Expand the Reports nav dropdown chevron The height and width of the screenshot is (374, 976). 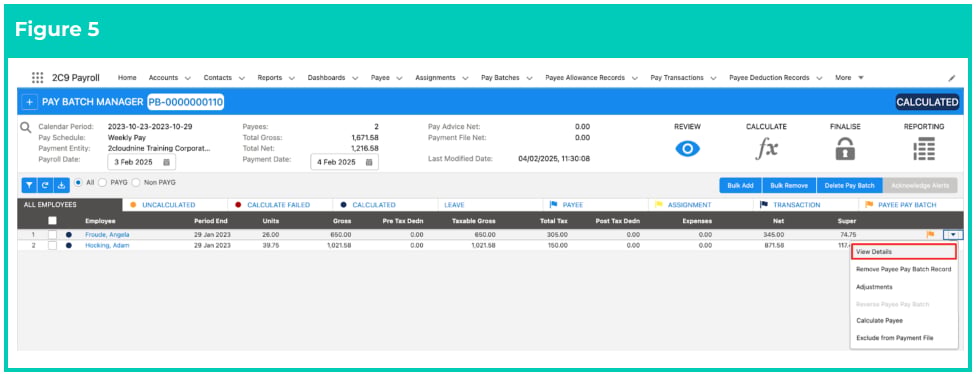pos(291,78)
